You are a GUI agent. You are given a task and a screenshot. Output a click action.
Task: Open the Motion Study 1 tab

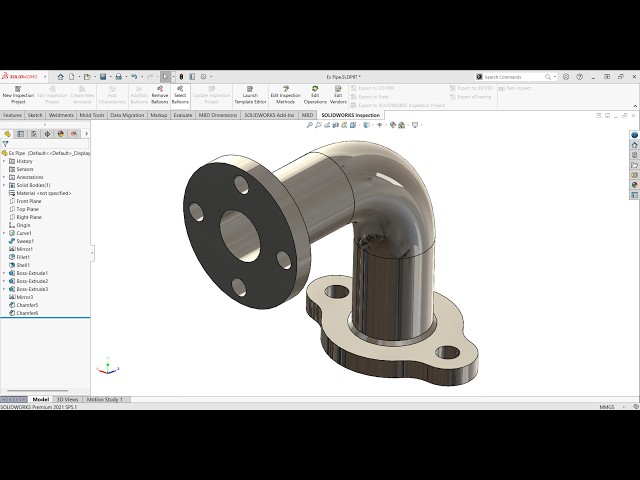[x=105, y=399]
